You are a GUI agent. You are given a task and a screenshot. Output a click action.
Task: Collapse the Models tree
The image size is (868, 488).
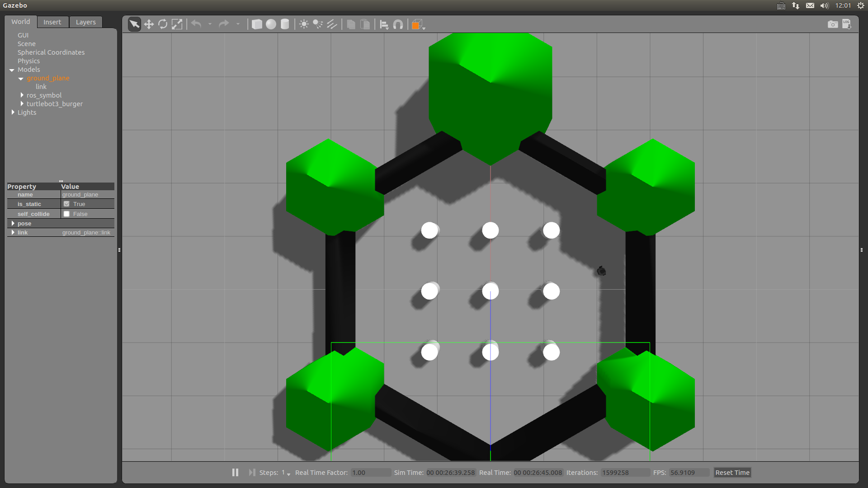coord(12,70)
